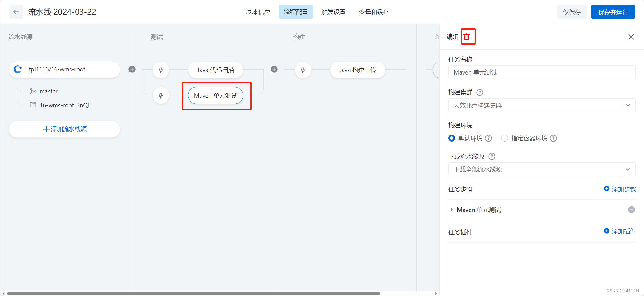Click the master branch icon
Viewport: 644px width, 296px height.
pos(33,91)
